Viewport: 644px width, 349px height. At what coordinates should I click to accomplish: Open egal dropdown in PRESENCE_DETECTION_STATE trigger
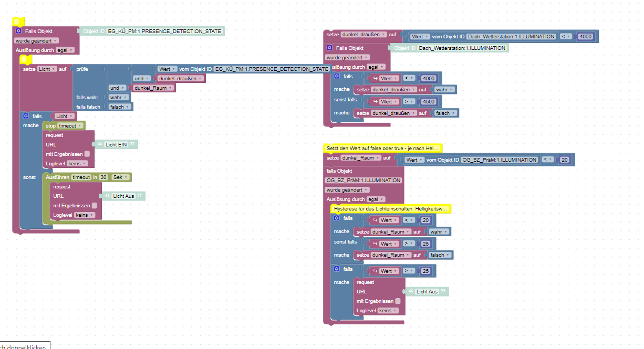point(65,50)
